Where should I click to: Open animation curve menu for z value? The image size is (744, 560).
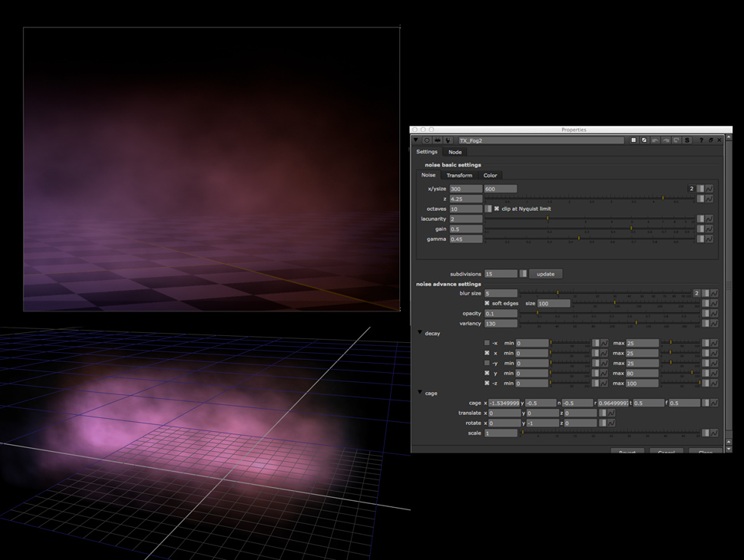tap(709, 199)
